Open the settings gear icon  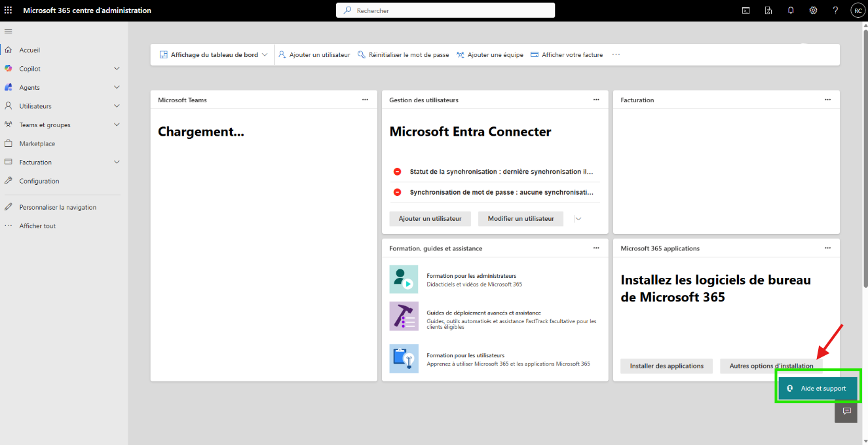pyautogui.click(x=813, y=10)
